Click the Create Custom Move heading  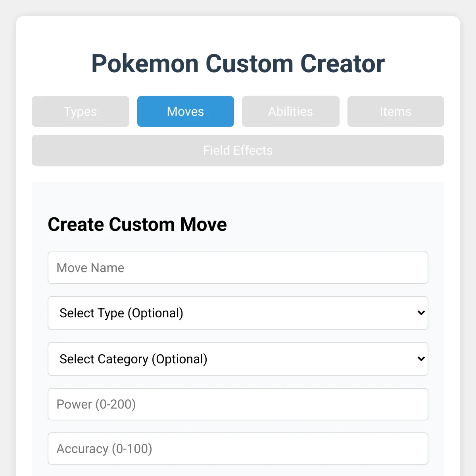pos(137,225)
